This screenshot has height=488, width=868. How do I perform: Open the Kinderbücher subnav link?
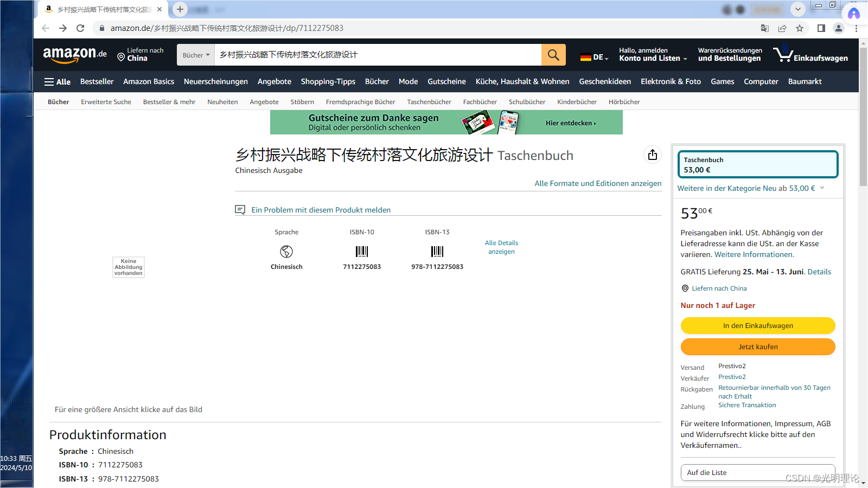pyautogui.click(x=577, y=102)
